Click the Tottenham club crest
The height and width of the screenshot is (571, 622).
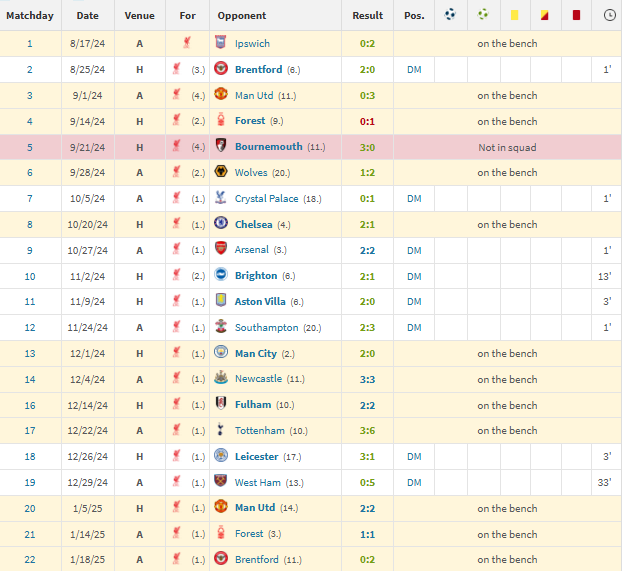click(x=221, y=429)
